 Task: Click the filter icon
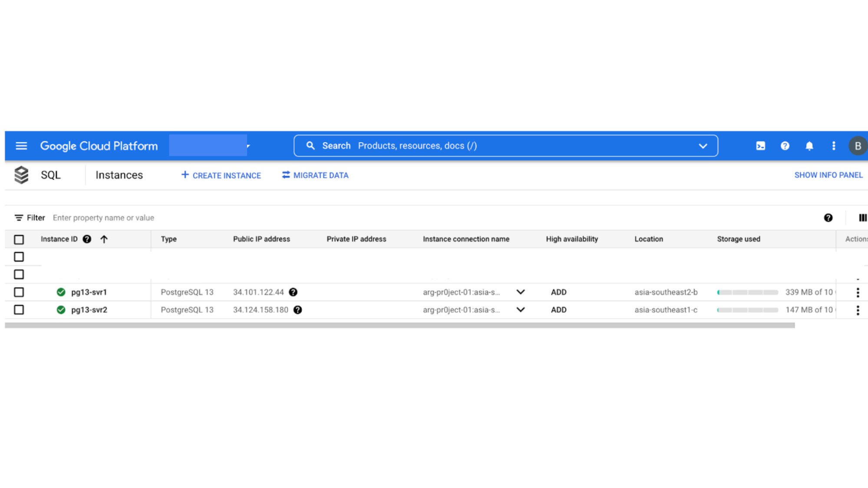[19, 218]
